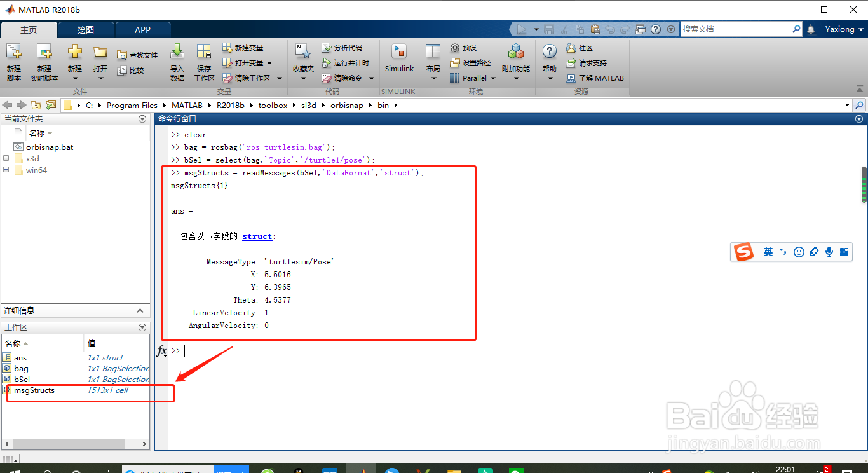Visit the 社区 community
This screenshot has height=473, width=868.
click(x=580, y=48)
